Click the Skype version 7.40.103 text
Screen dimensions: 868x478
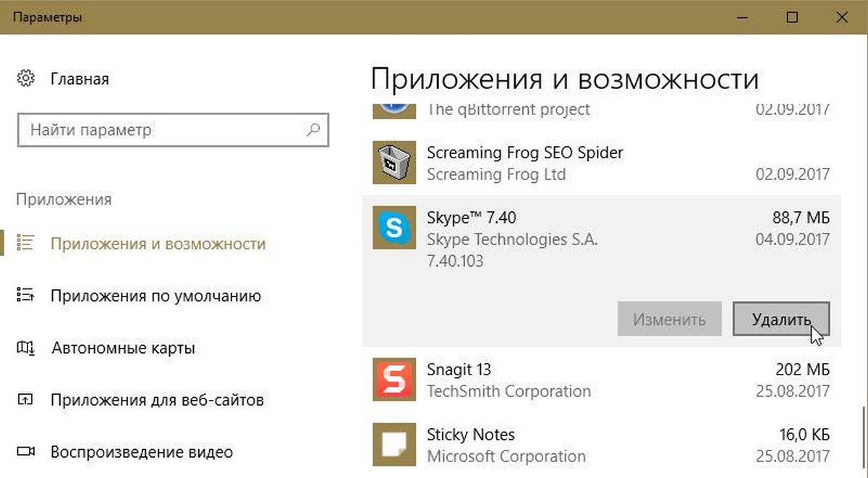coord(455,261)
